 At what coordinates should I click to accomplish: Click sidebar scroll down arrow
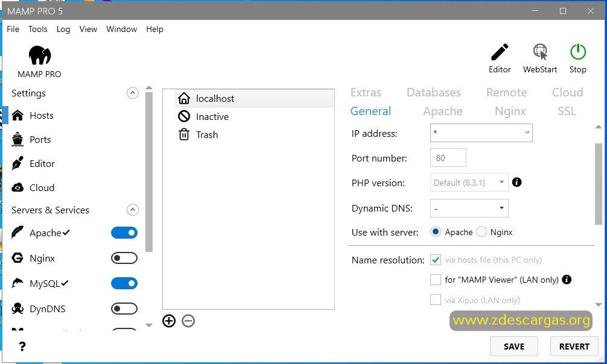pos(149,325)
